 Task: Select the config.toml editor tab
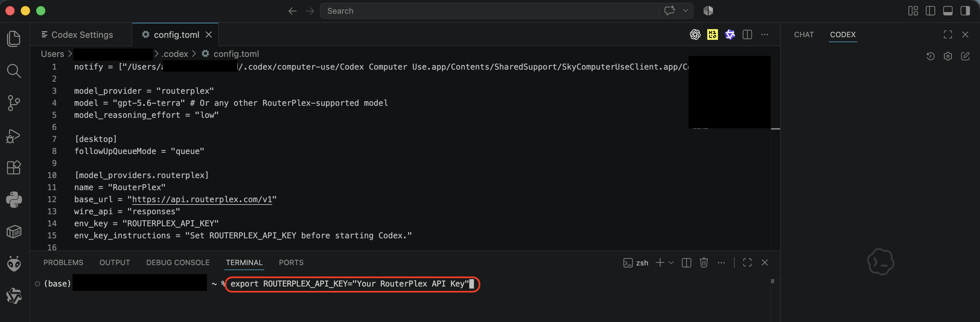point(175,35)
